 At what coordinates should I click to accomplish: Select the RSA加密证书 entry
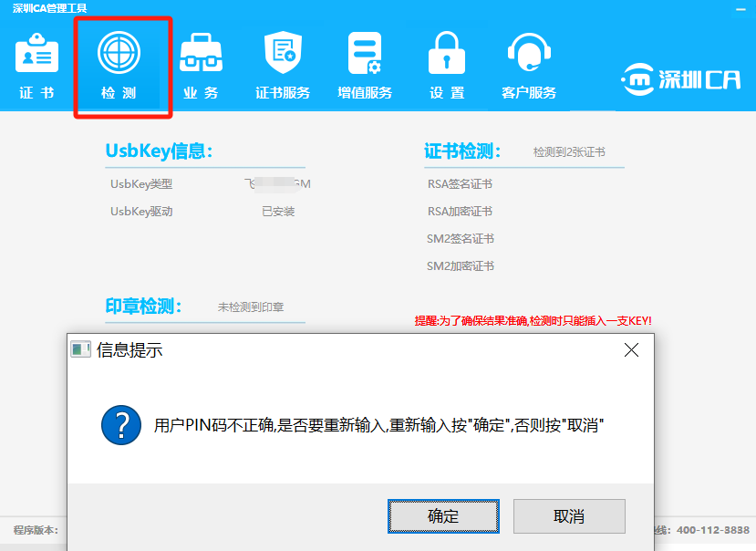(x=460, y=212)
